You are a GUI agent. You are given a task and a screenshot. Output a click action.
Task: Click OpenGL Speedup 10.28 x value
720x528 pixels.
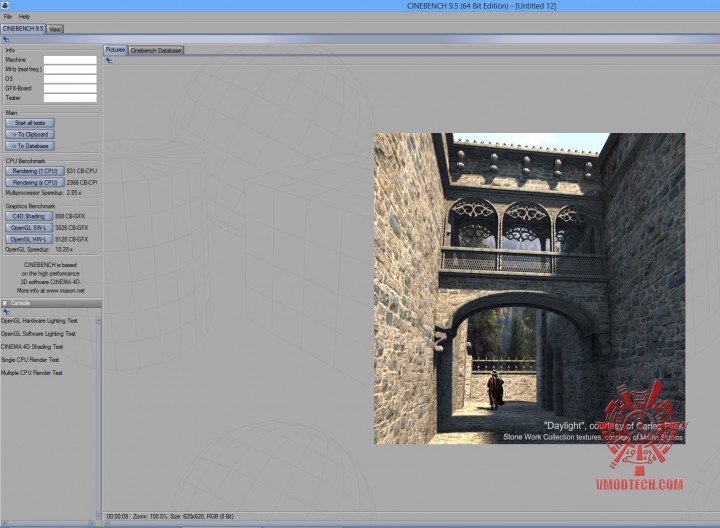click(64, 249)
